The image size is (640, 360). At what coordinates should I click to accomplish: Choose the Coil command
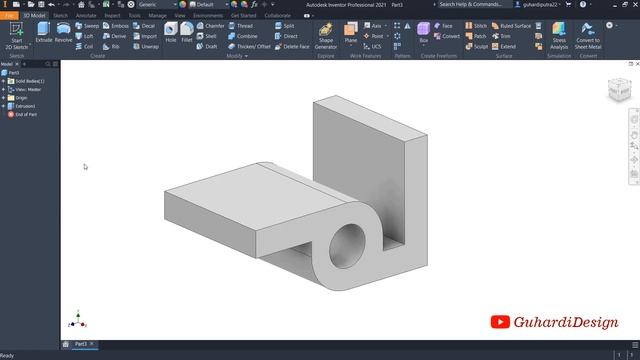point(84,47)
